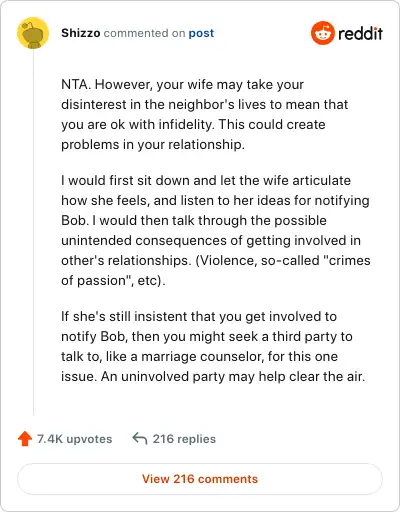Click the word "Violence" in parentheses
400x512 pixels.
226,260
